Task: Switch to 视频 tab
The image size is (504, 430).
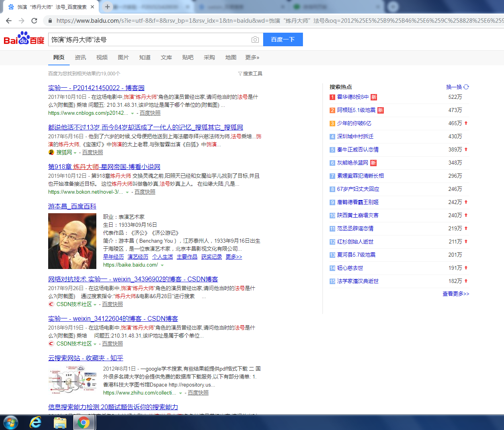Action: [102, 57]
